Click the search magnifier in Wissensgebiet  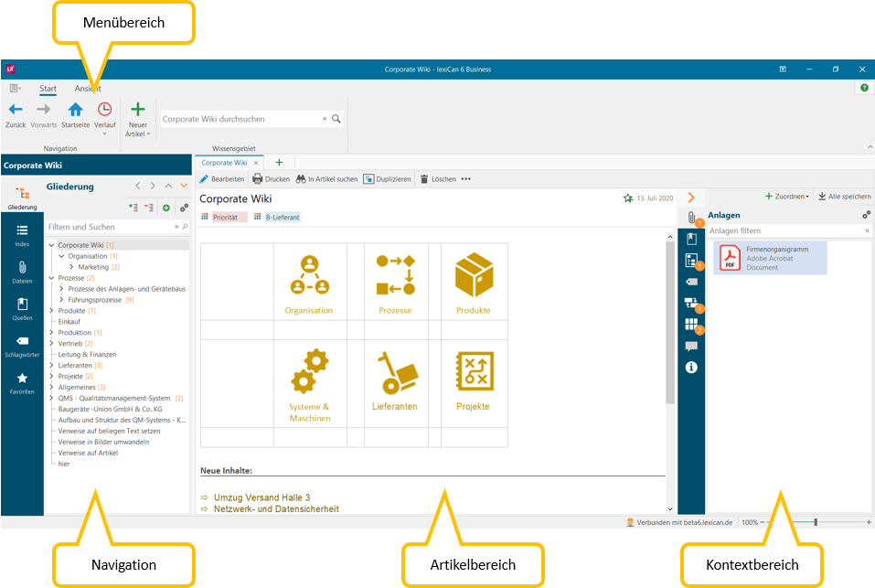point(336,119)
